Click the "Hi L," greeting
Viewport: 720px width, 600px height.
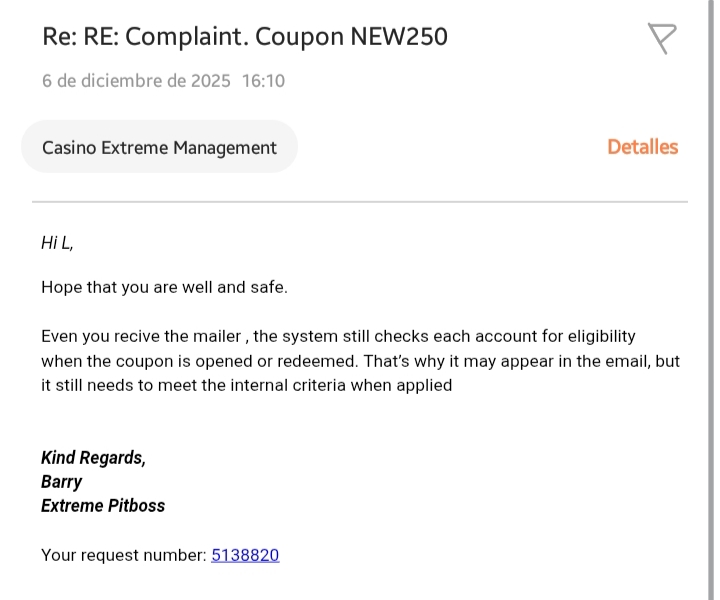pos(57,242)
